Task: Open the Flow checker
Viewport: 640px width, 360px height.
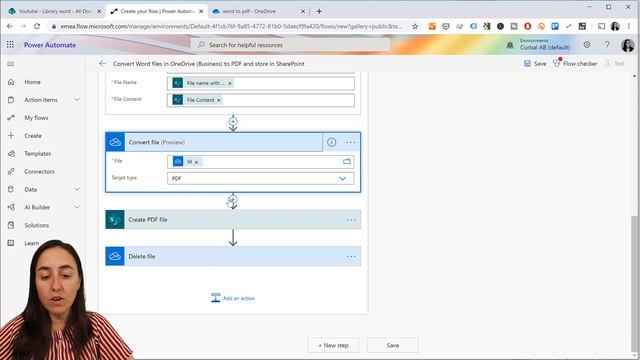Action: coord(575,64)
